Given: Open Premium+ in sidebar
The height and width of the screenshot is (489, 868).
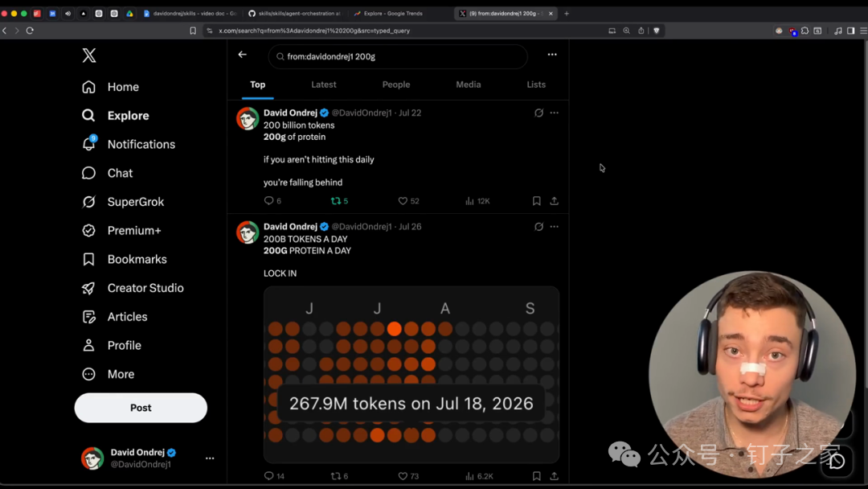Looking at the screenshot, I should pyautogui.click(x=121, y=230).
